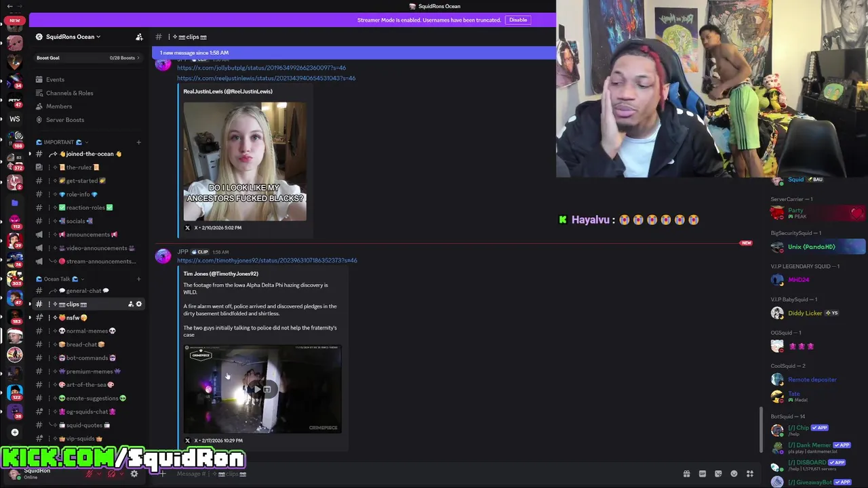The image size is (868, 488).
Task: Select announcements channel
Action: pyautogui.click(x=88, y=235)
